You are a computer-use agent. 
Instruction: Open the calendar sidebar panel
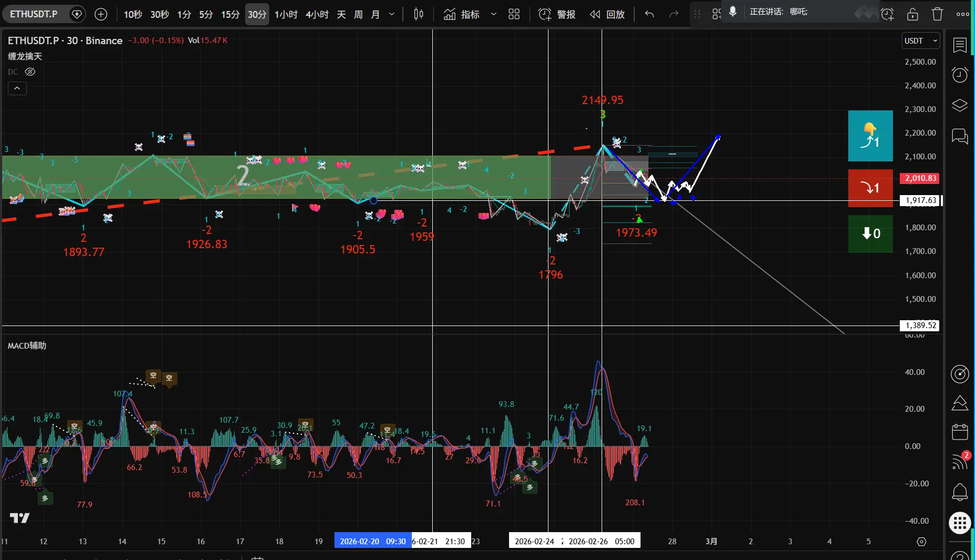click(960, 432)
